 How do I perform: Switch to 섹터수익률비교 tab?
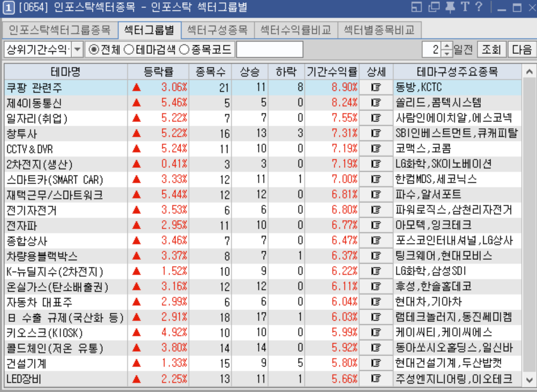coord(296,30)
